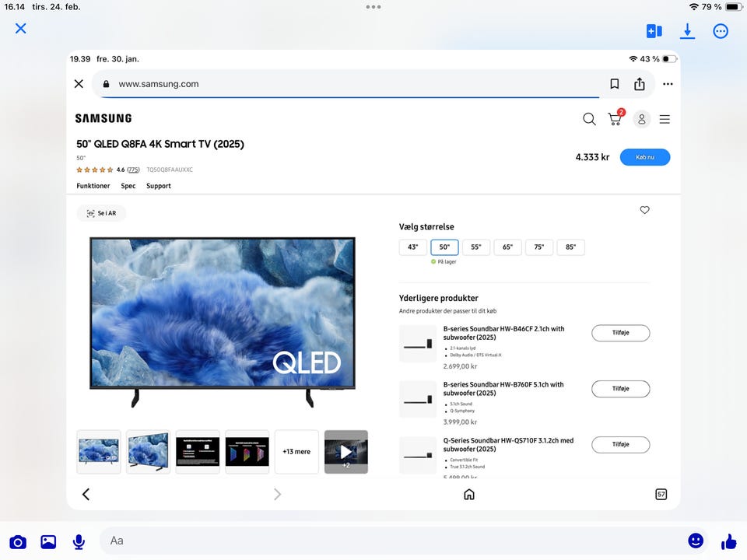
Task: Switch to the Spec tab
Action: coord(128,186)
